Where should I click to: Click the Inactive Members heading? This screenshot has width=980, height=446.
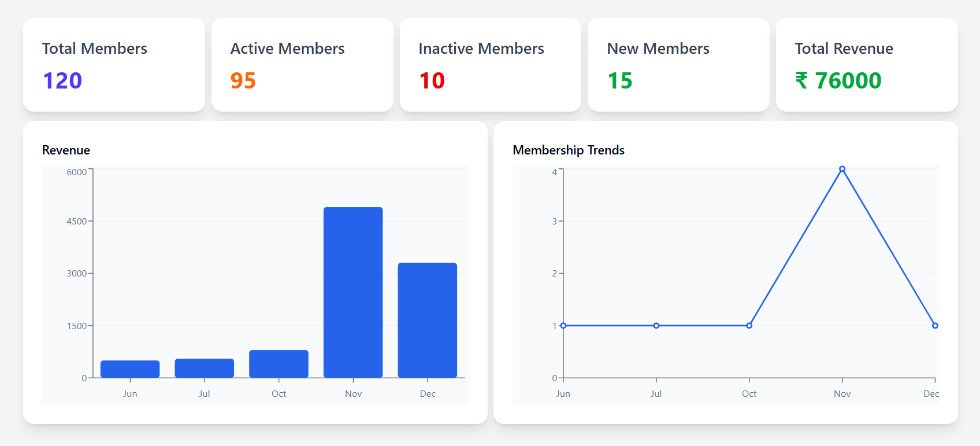click(x=481, y=49)
